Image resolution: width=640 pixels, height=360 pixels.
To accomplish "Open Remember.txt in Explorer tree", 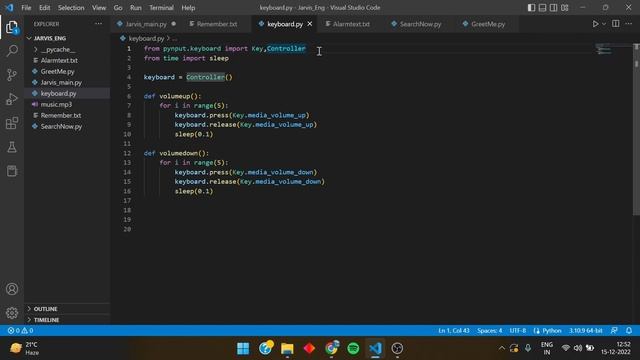I will [61, 116].
